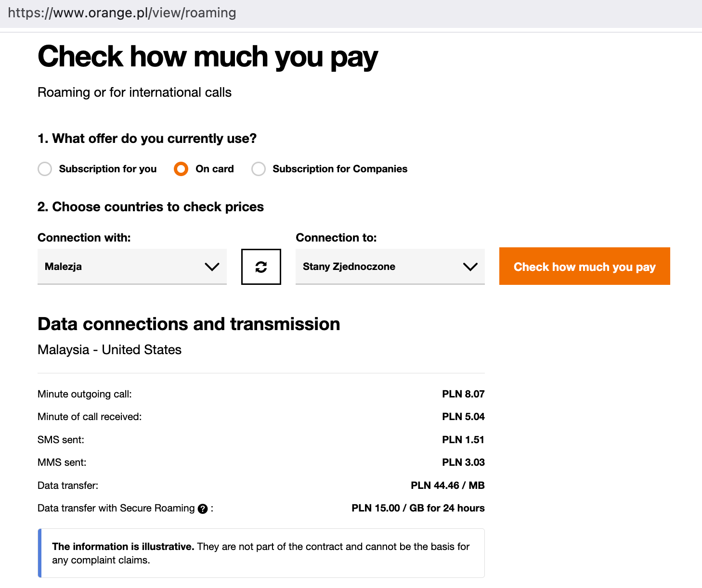The height and width of the screenshot is (588, 702).
Task: Click the Secure Roaming help question mark
Action: tap(203, 509)
